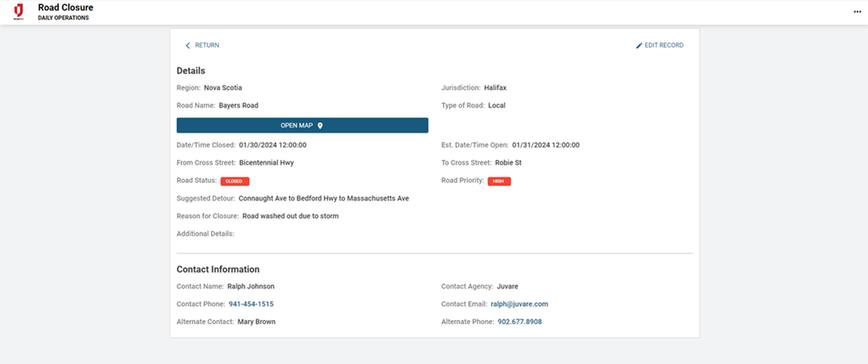
Task: Call contact phone 941-454-1515
Action: coord(251,304)
